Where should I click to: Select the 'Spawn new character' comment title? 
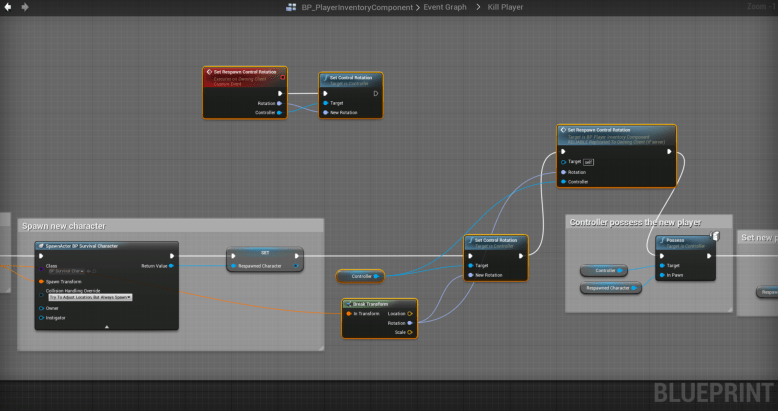[x=64, y=226]
